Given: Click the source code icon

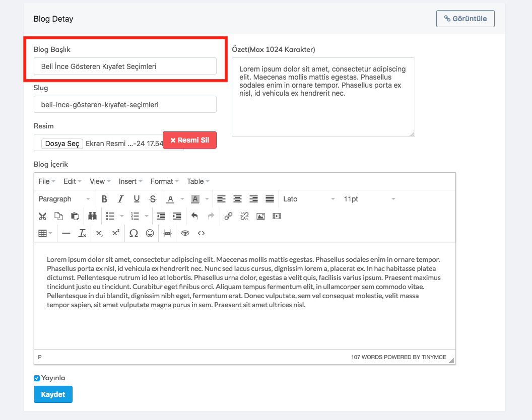Looking at the screenshot, I should [201, 233].
